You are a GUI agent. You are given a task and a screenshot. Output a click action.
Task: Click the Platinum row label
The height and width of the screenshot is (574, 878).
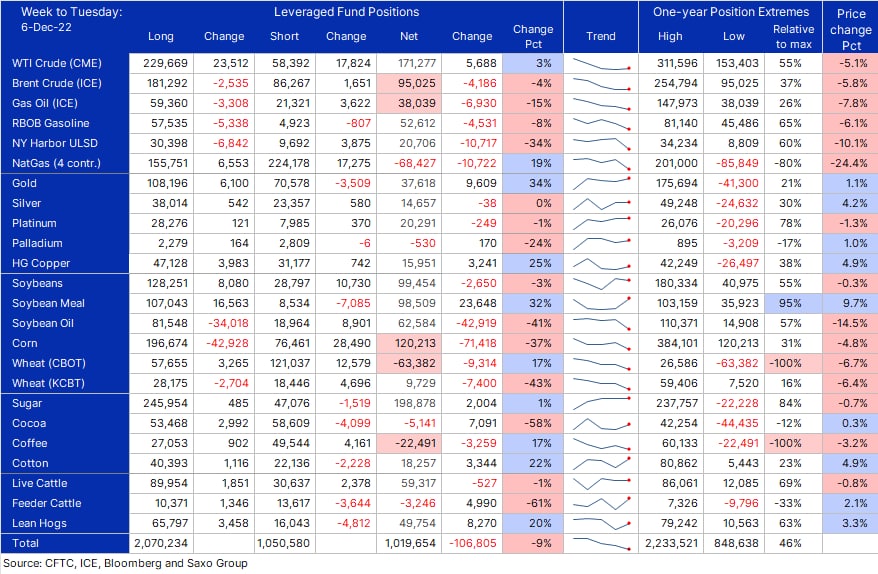click(x=34, y=223)
